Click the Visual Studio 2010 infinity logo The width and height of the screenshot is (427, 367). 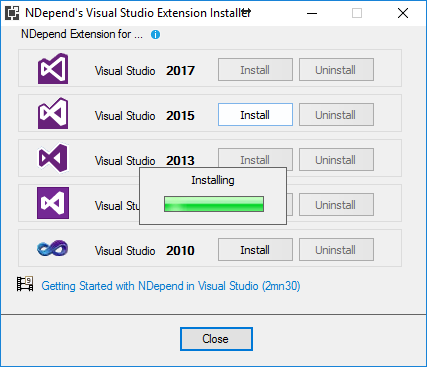pyautogui.click(x=53, y=248)
